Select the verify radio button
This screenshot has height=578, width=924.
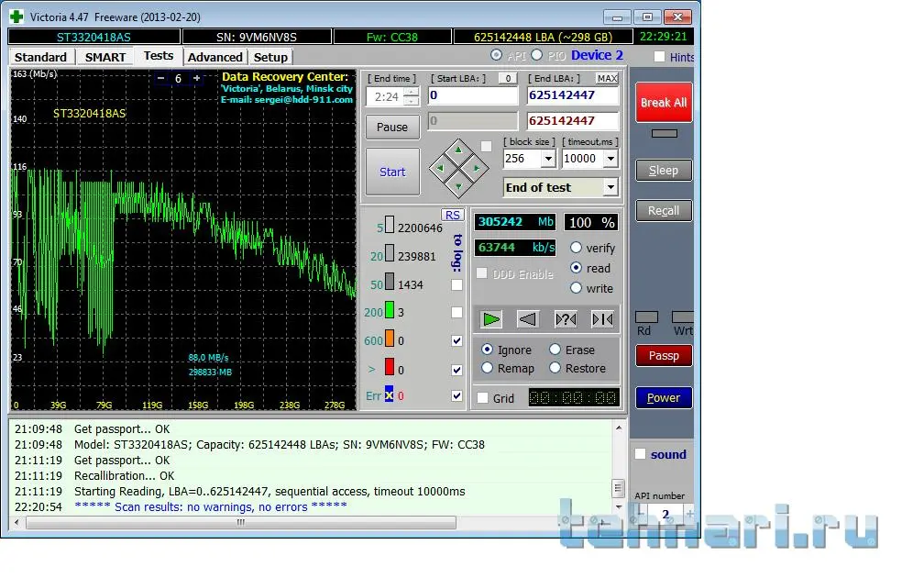click(x=577, y=248)
